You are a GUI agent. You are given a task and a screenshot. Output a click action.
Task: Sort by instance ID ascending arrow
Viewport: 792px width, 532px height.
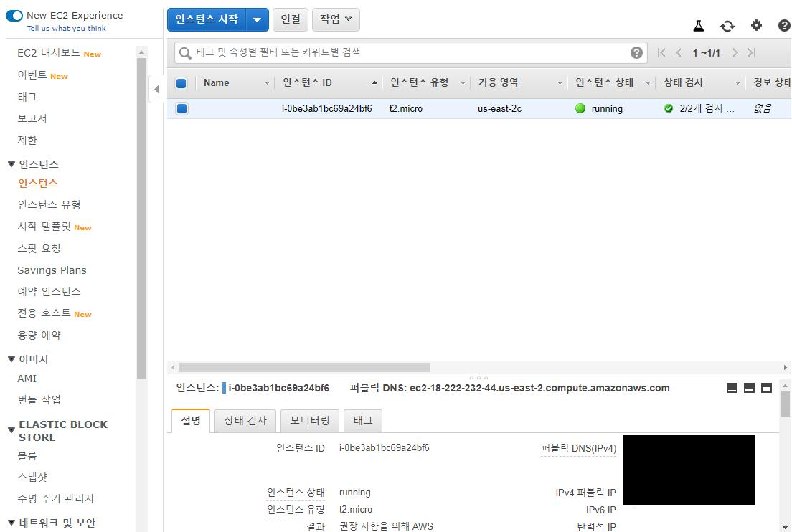pyautogui.click(x=374, y=82)
